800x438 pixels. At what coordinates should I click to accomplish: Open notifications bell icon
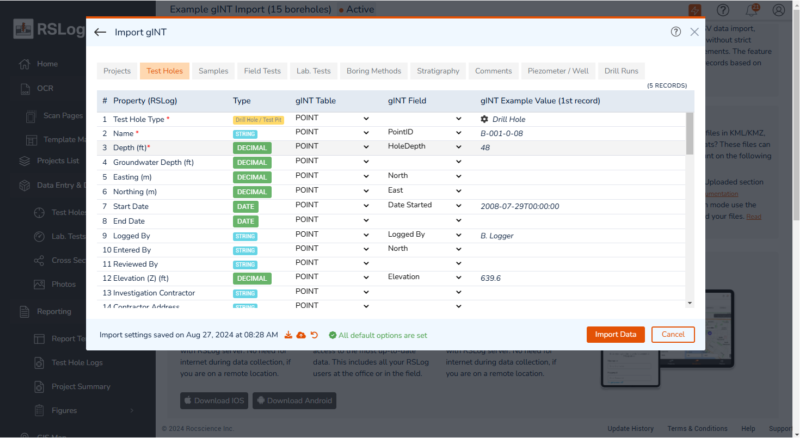pos(752,10)
